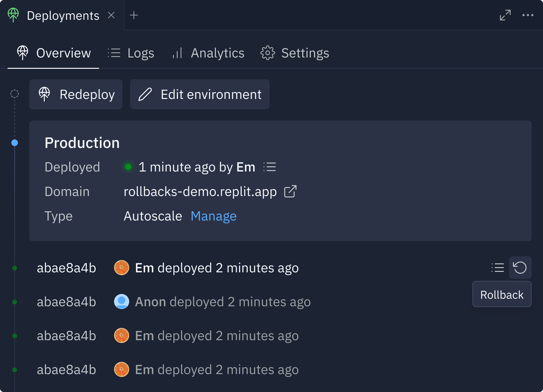Close the Deployments tab
This screenshot has height=392, width=543.
(x=111, y=15)
